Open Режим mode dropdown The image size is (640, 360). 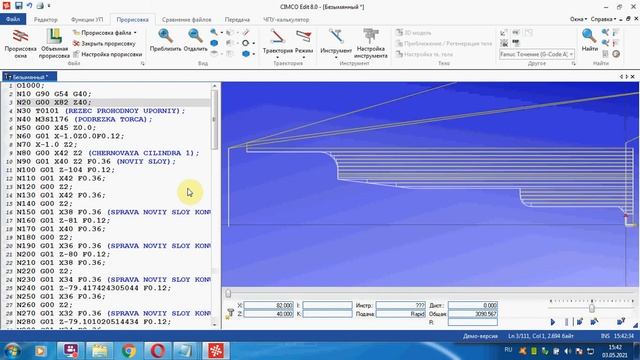pyautogui.click(x=304, y=43)
